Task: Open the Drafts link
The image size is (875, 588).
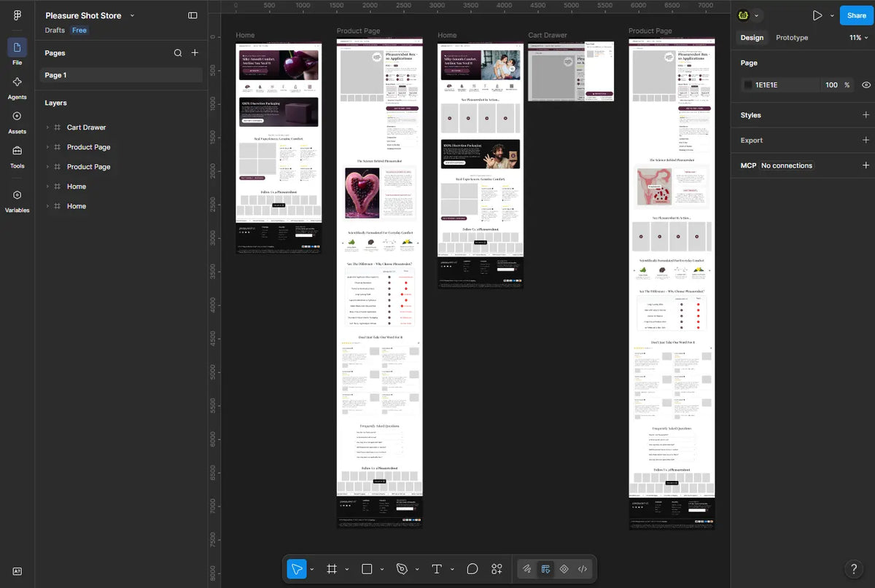Action: [x=55, y=31]
